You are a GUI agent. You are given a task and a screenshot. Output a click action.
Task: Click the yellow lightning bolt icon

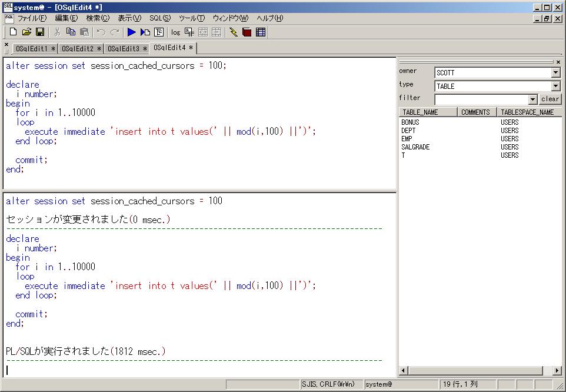[x=234, y=32]
